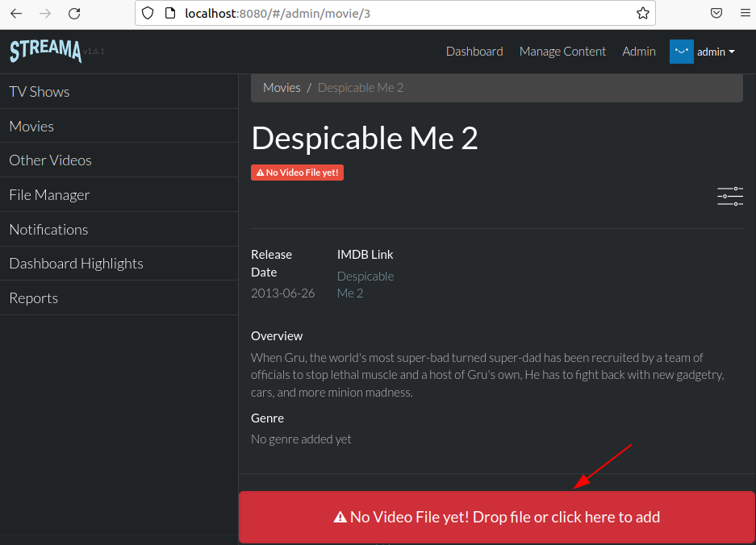Open Reports in the sidebar

pyautogui.click(x=119, y=297)
